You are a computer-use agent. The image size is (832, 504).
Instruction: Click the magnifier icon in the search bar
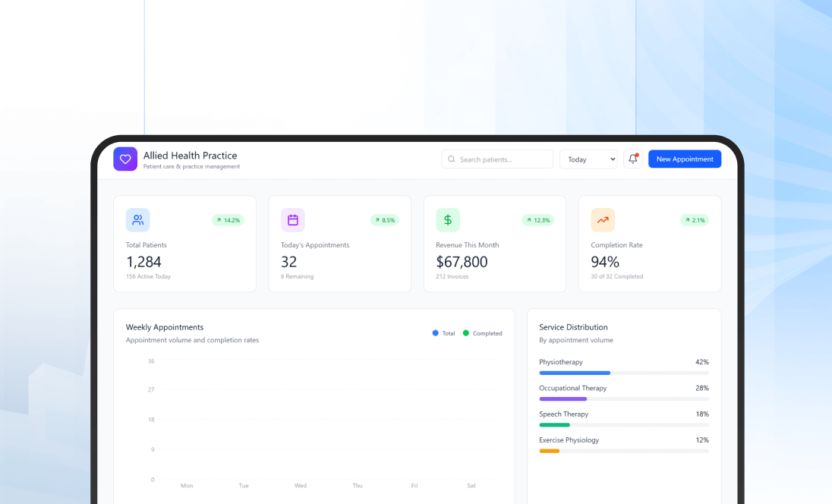452,159
